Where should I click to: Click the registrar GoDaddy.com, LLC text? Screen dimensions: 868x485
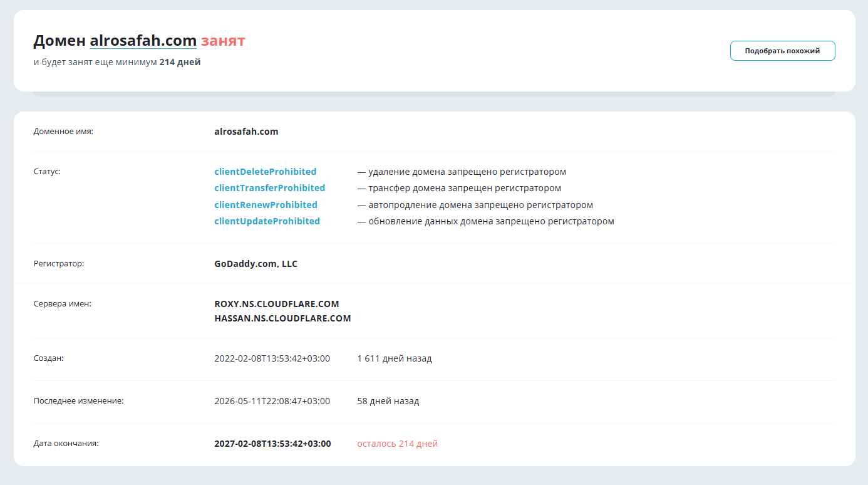256,264
